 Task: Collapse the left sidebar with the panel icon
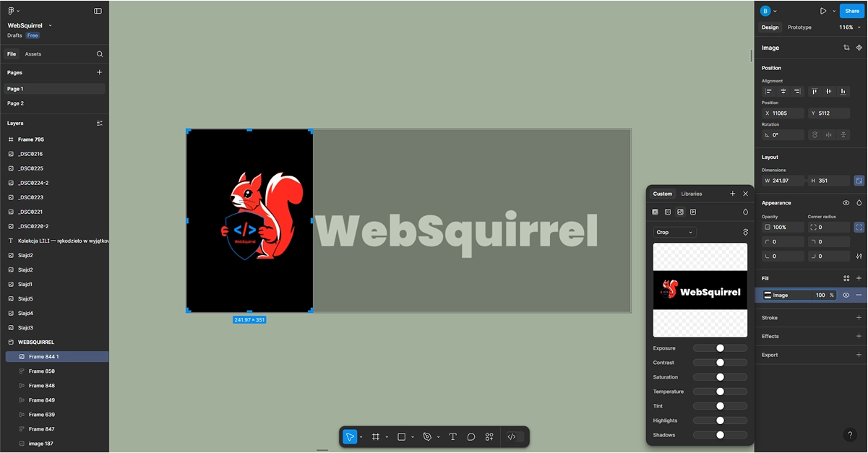(x=98, y=11)
